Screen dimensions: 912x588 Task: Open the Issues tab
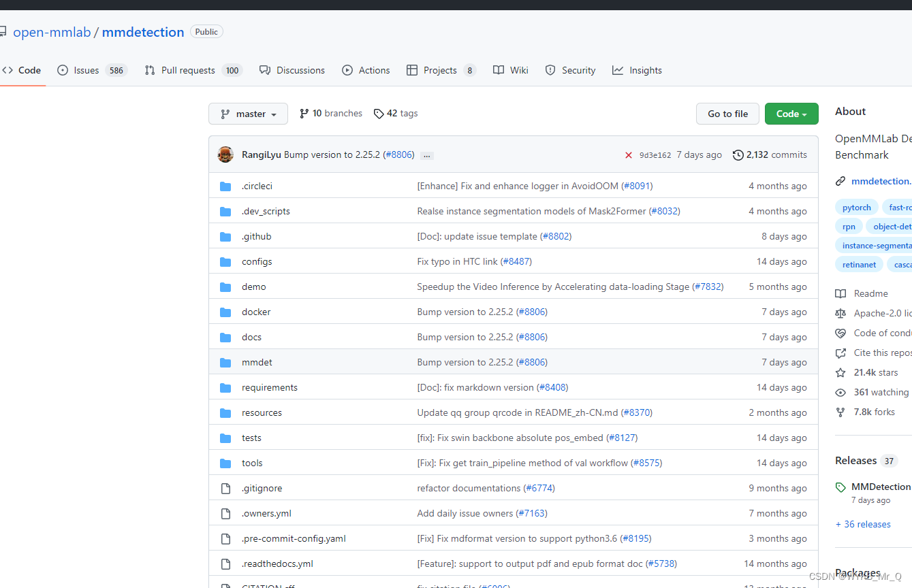(x=92, y=70)
